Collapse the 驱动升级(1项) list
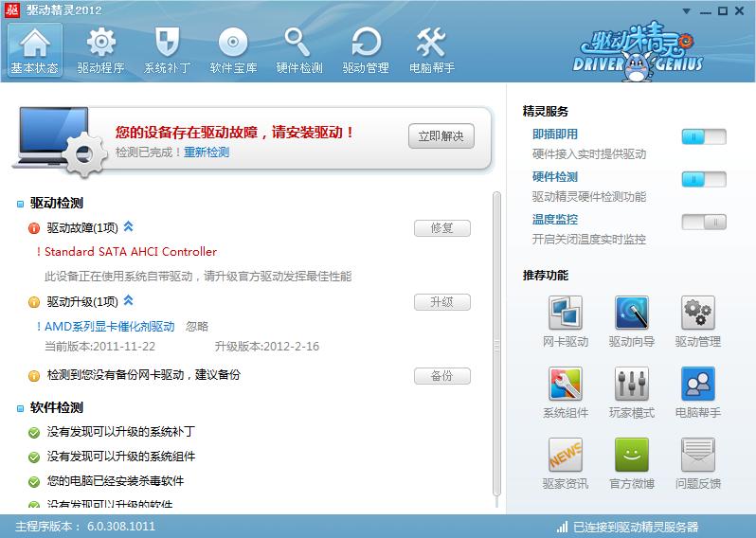The width and height of the screenshot is (756, 538). pyautogui.click(x=129, y=301)
